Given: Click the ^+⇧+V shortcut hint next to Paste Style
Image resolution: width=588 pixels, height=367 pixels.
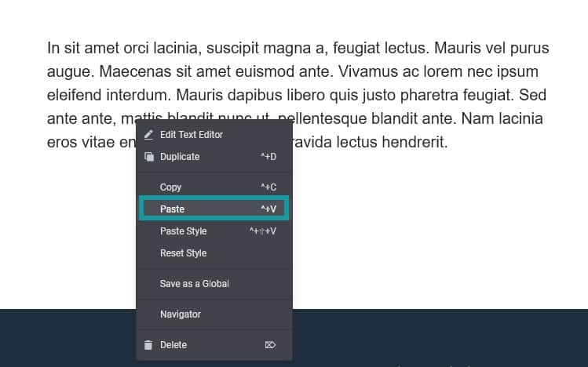Looking at the screenshot, I should [262, 231].
